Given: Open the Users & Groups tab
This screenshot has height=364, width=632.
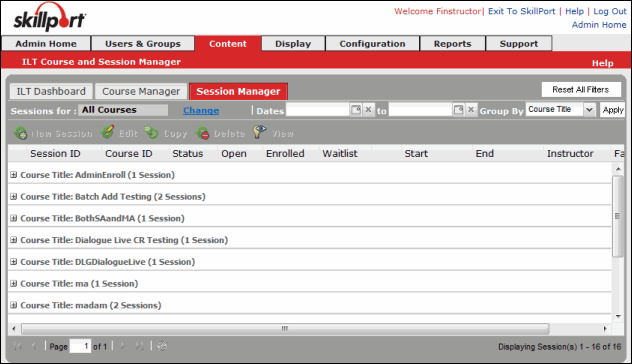Looking at the screenshot, I should click(143, 44).
